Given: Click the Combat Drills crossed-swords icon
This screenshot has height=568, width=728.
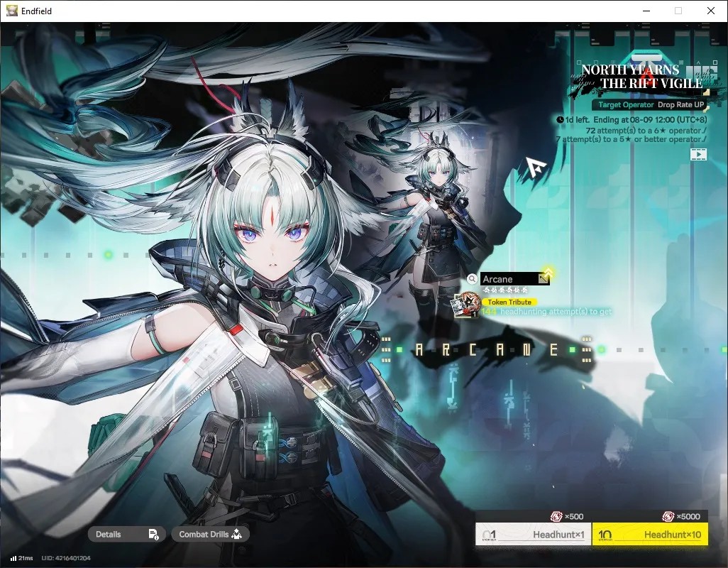Looking at the screenshot, I should (x=236, y=534).
